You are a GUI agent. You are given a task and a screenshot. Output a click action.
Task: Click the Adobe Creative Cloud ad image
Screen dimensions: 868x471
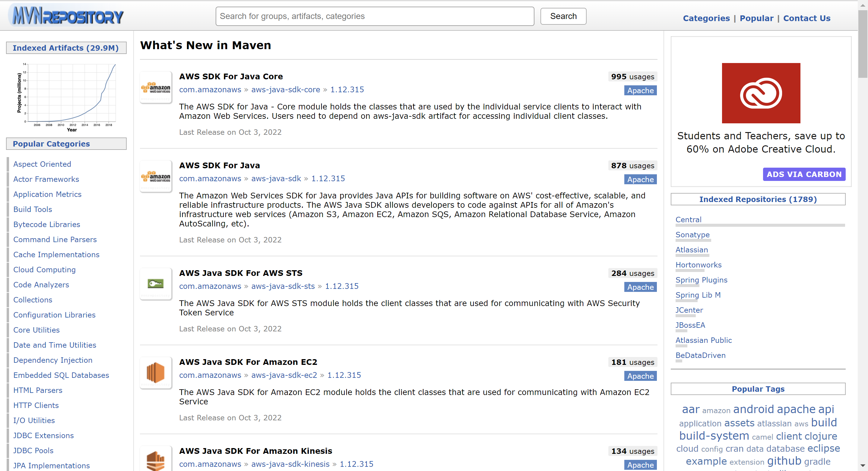(x=761, y=93)
